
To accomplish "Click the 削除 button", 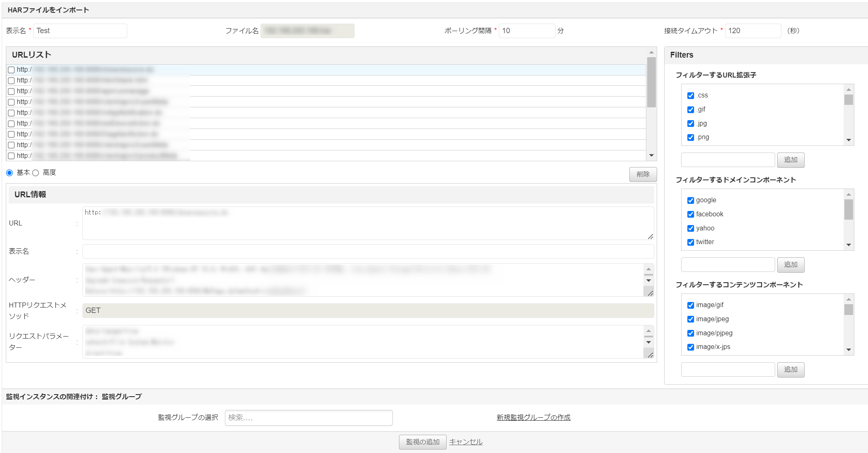I will pos(643,174).
